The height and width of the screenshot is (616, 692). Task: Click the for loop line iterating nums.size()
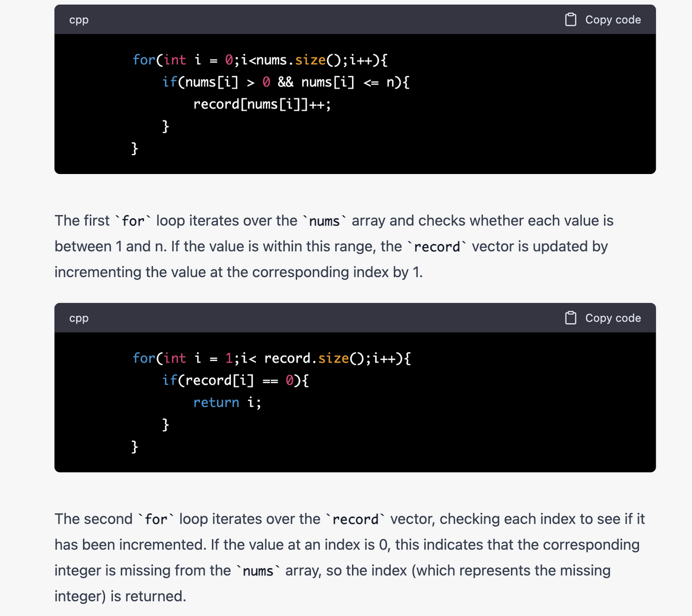tap(259, 60)
